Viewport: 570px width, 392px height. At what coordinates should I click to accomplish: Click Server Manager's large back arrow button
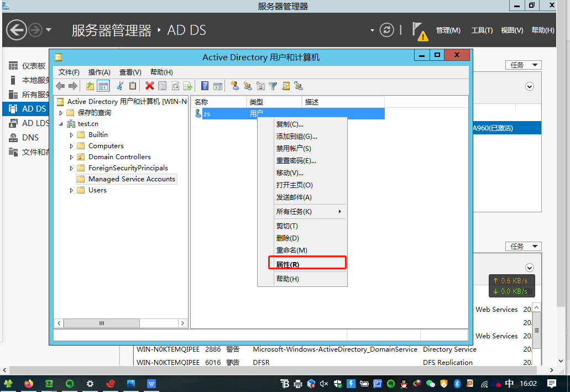pos(17,30)
